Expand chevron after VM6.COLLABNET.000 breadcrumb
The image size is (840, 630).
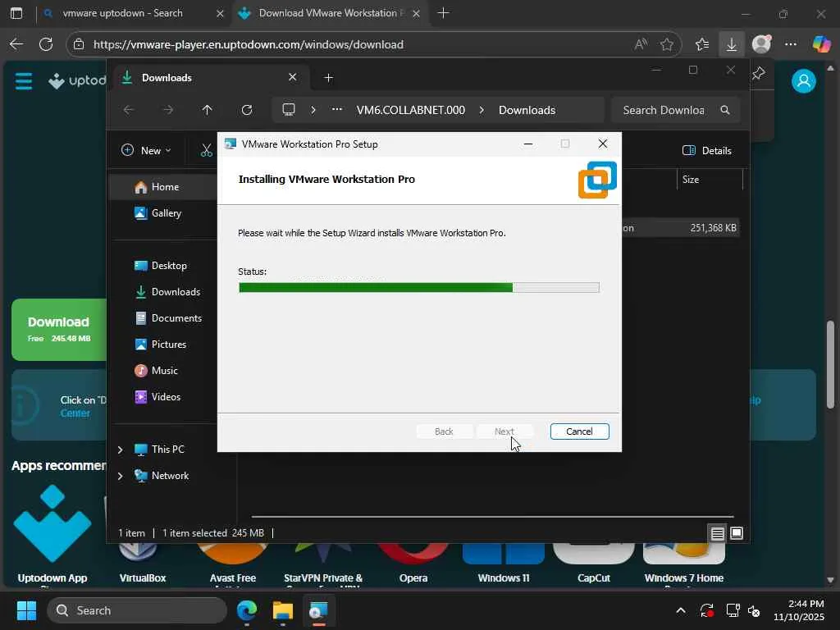(x=482, y=110)
